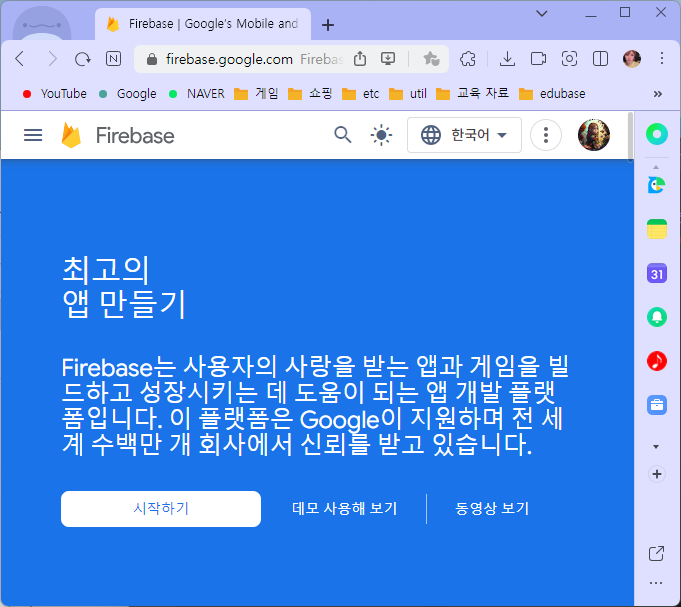Open the yellow memo sidebar icon
Image resolution: width=681 pixels, height=607 pixels.
point(657,229)
